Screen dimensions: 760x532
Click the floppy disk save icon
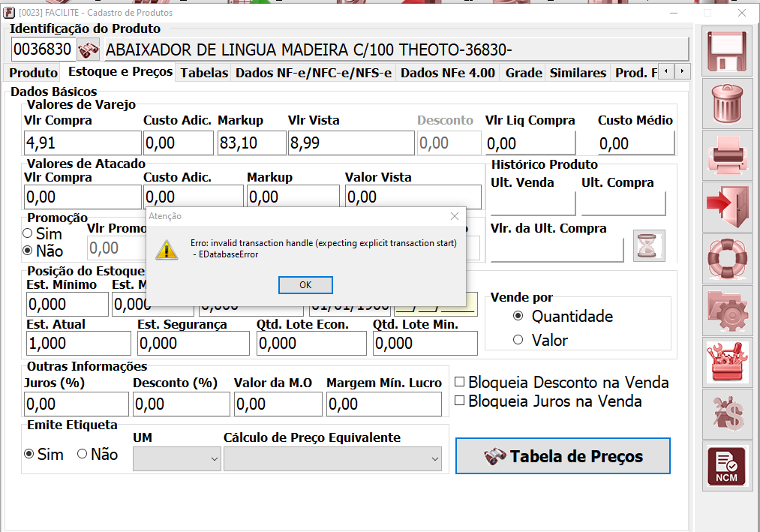tap(727, 51)
